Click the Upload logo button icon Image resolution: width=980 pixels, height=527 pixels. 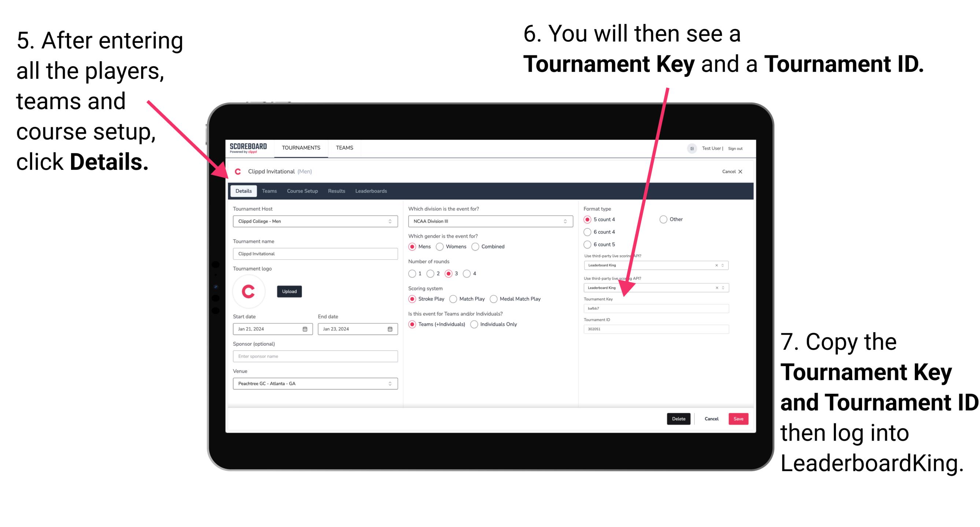tap(290, 291)
